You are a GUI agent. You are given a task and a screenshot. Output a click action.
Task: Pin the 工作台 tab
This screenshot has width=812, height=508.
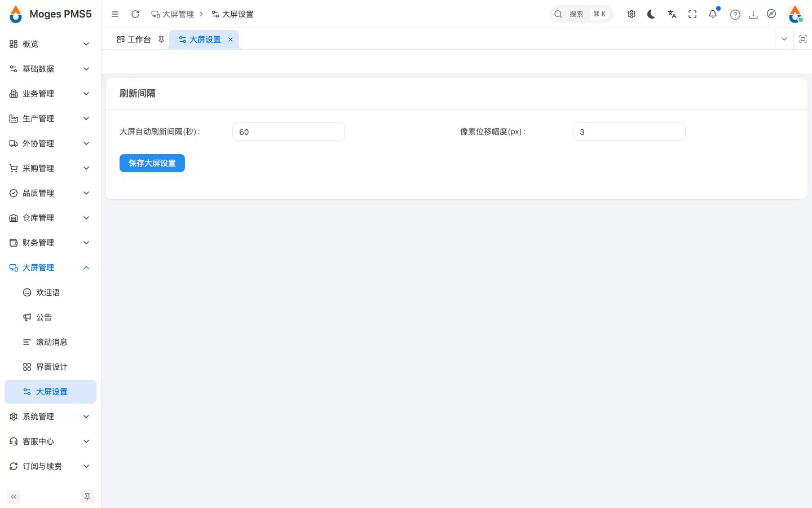[161, 40]
